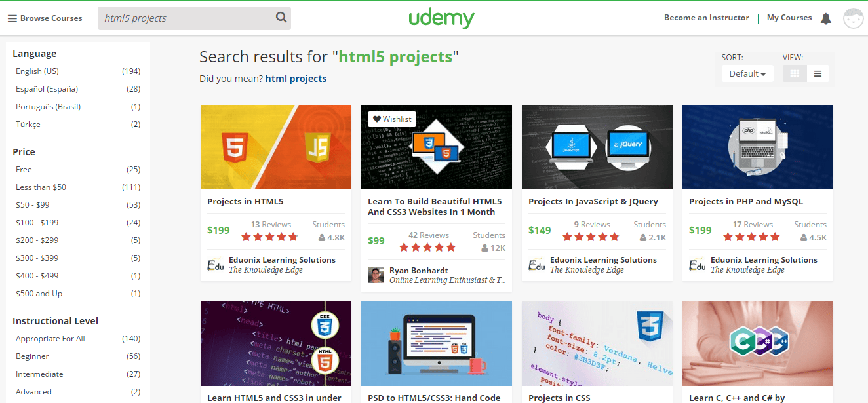This screenshot has height=403, width=868.
Task: Click the Udemy logo
Action: [441, 18]
